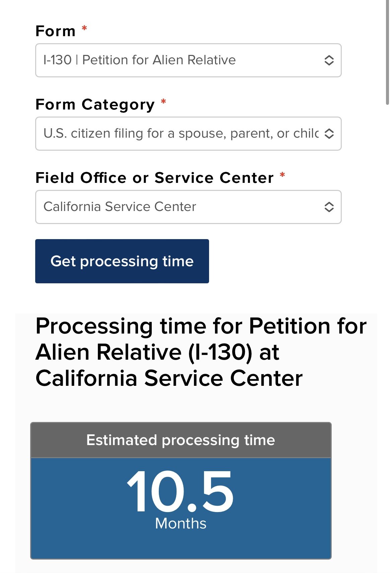This screenshot has width=392, height=573.
Task: Open the Form Category dropdown
Action: point(188,134)
